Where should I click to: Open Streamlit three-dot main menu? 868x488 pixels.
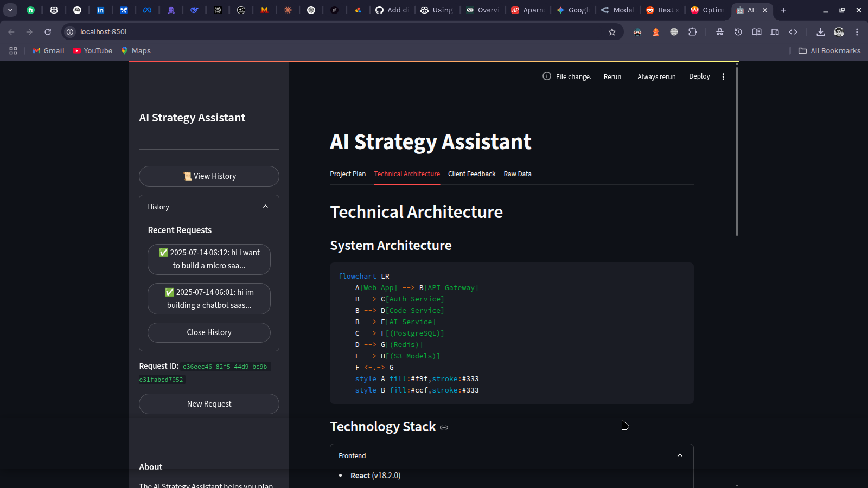click(x=723, y=77)
